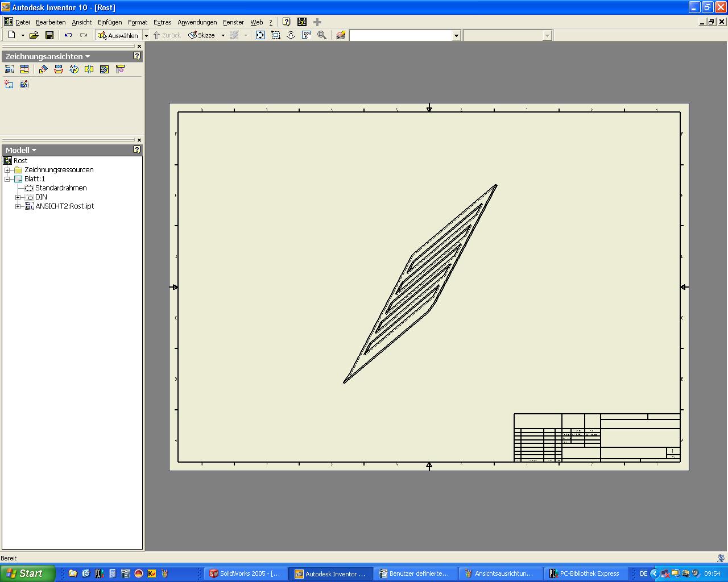Open the Auswählen filter dropdown arrow

tap(146, 35)
